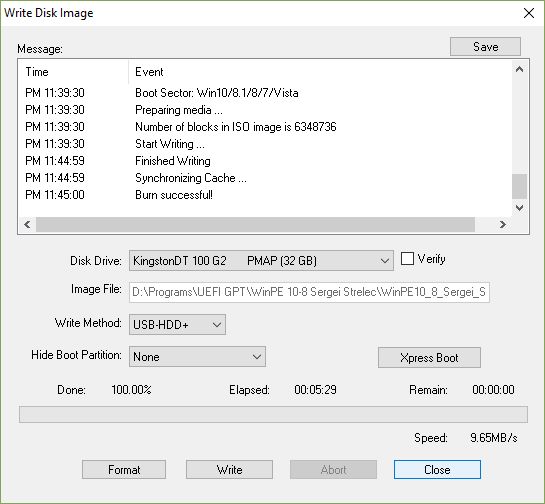This screenshot has height=504, width=545.
Task: Click the message list scroll down arrow
Action: [520, 208]
